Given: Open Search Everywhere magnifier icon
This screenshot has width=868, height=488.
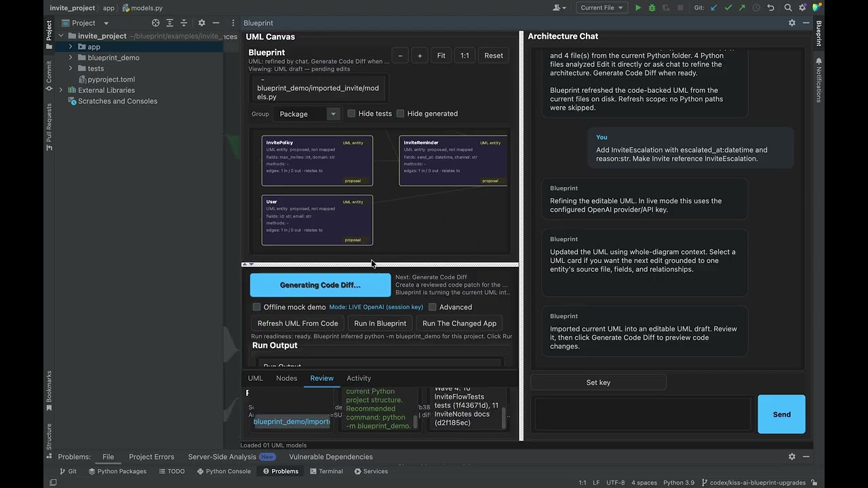Looking at the screenshot, I should click(x=788, y=8).
